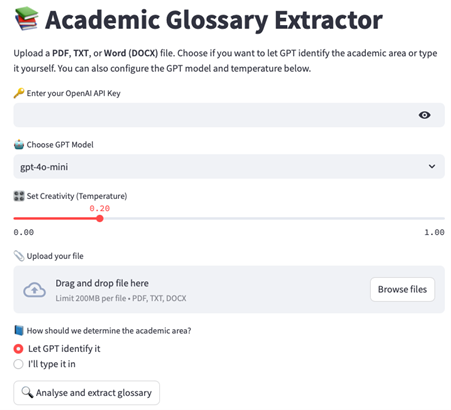Click the blue book icon by the academic area question
This screenshot has height=410, width=451.
(x=19, y=330)
